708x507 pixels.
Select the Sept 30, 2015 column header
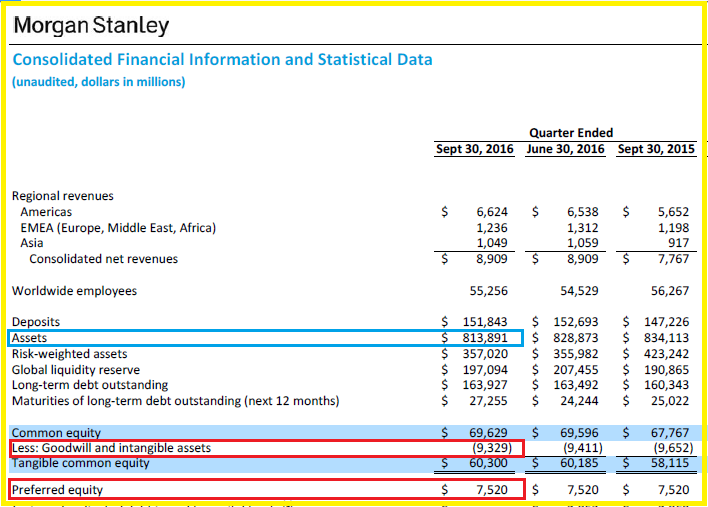[x=655, y=149]
